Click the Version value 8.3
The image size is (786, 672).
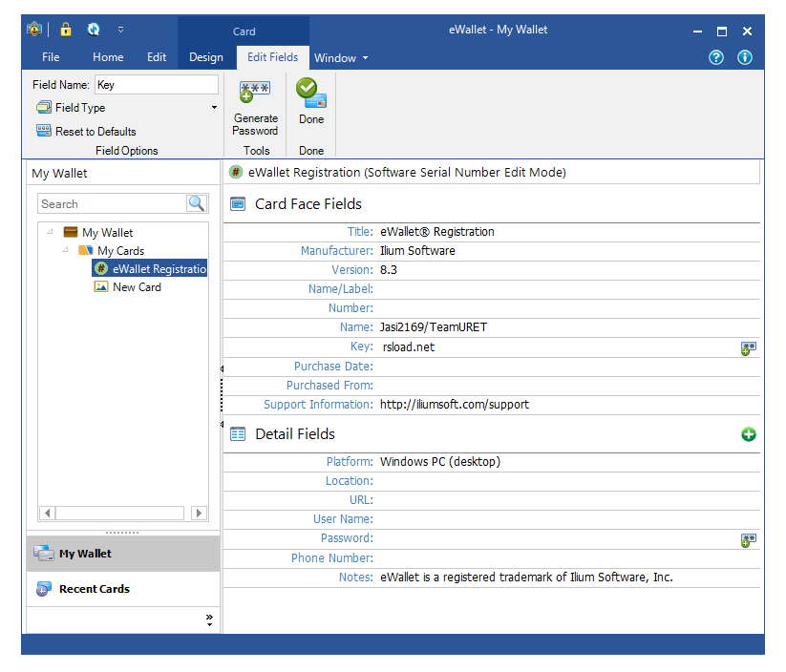coord(389,269)
